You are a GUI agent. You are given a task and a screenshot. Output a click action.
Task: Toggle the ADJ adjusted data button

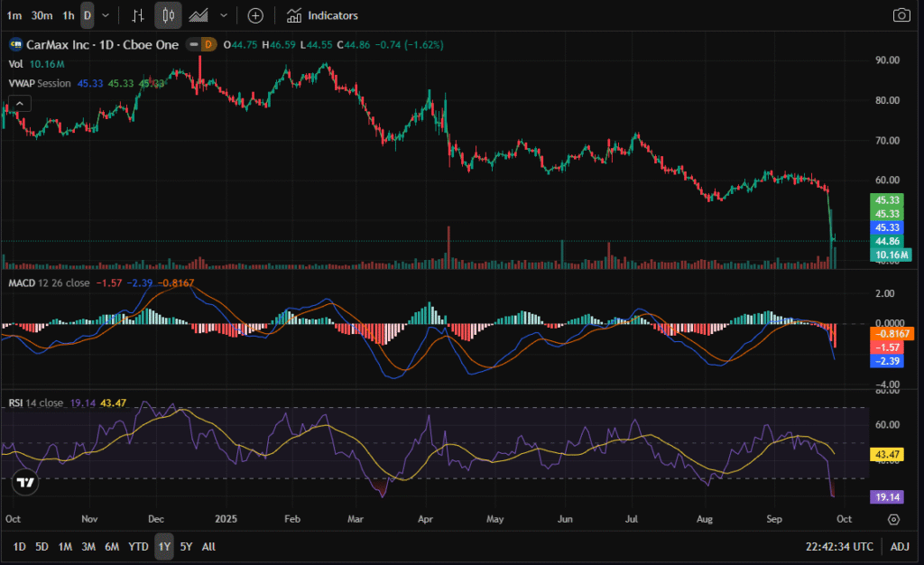(x=900, y=547)
